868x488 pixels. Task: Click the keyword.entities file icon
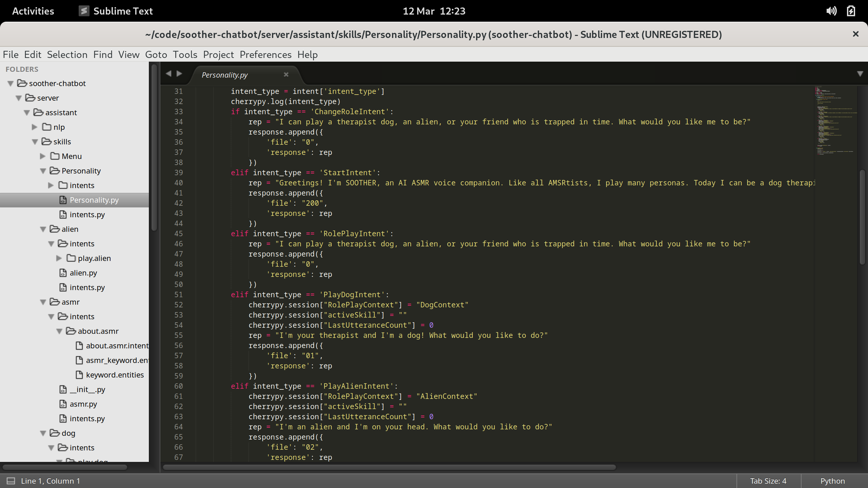coord(79,375)
